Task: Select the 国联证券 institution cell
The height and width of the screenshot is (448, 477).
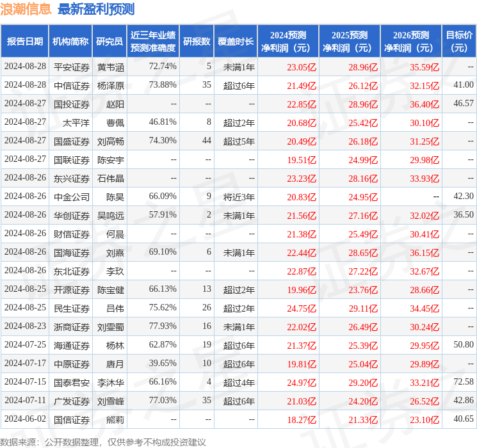Action: (x=72, y=159)
